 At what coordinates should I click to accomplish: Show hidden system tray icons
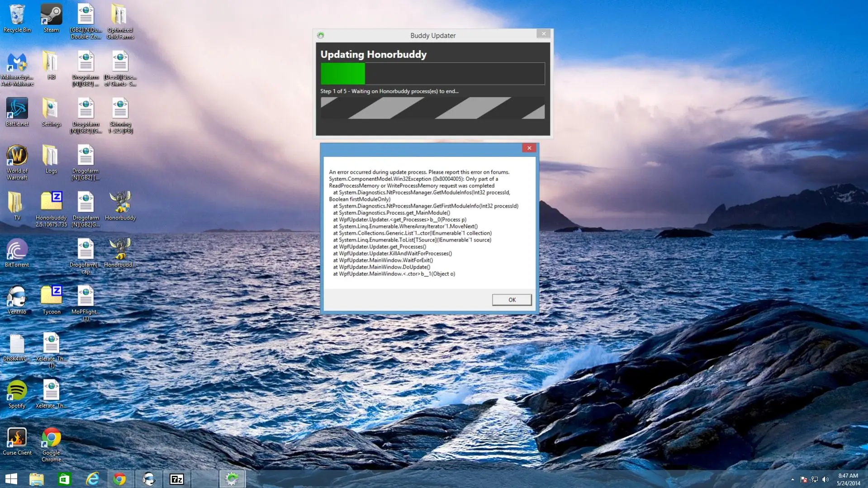[x=792, y=479]
